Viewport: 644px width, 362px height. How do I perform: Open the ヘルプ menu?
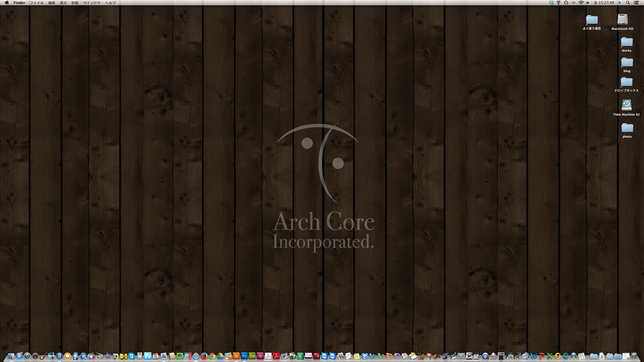click(110, 3)
